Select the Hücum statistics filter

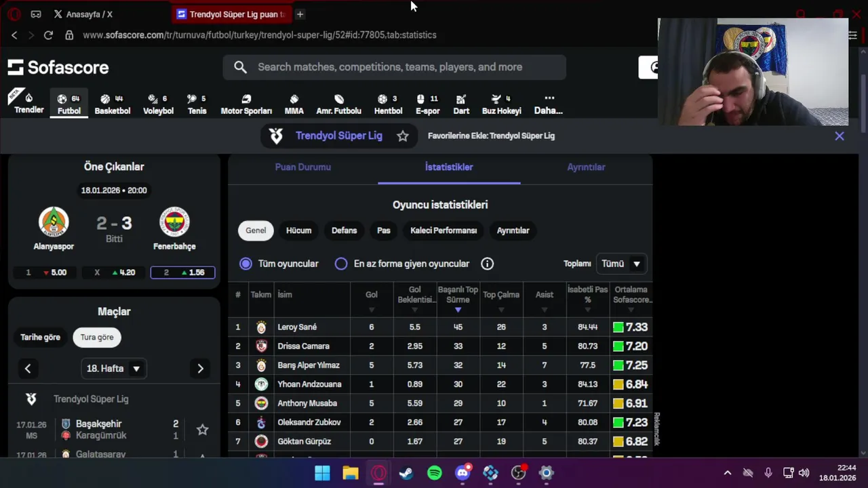click(x=298, y=230)
